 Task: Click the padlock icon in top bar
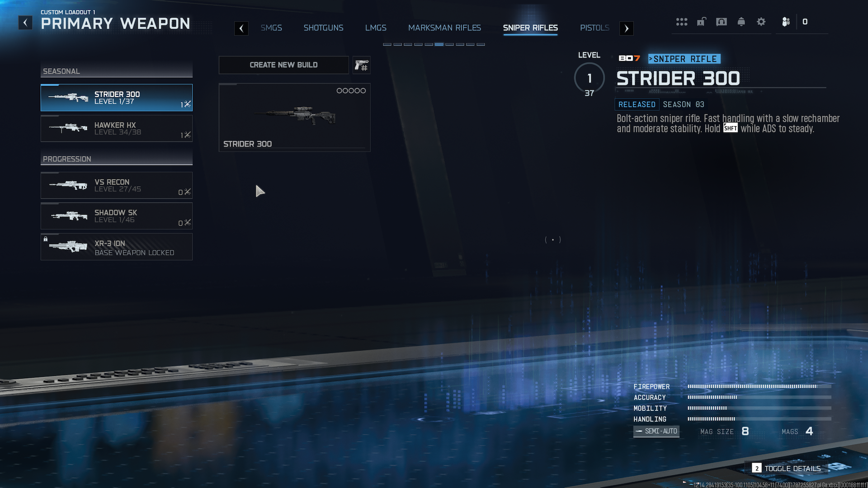(x=701, y=22)
